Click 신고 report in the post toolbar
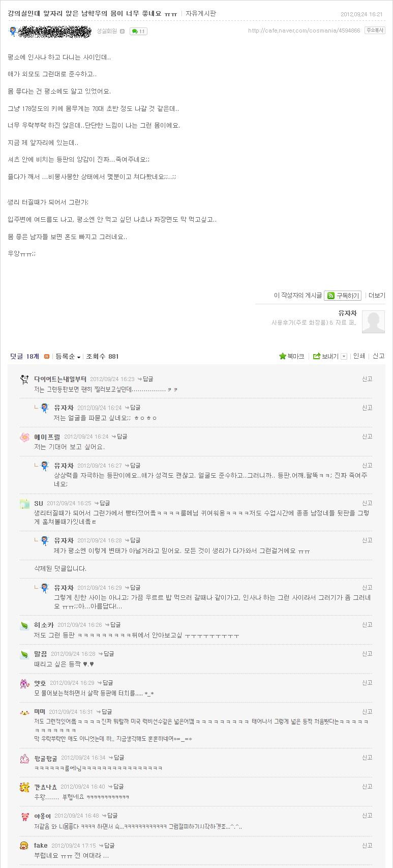Image resolution: width=393 pixels, height=868 pixels. pyautogui.click(x=378, y=356)
